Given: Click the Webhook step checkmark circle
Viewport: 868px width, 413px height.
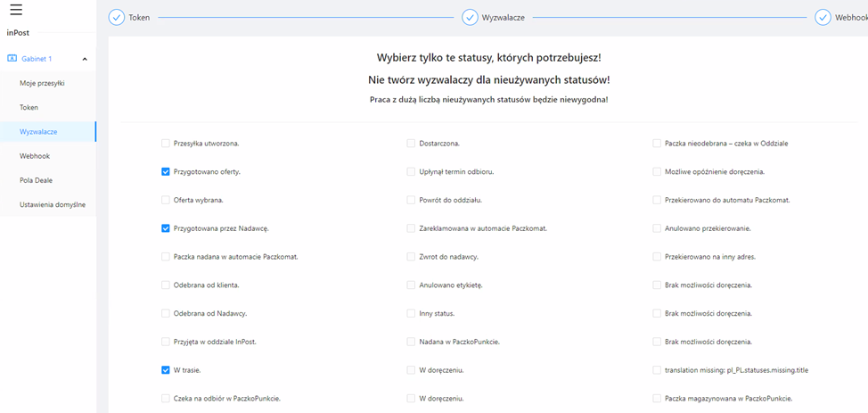Looking at the screenshot, I should pyautogui.click(x=823, y=18).
